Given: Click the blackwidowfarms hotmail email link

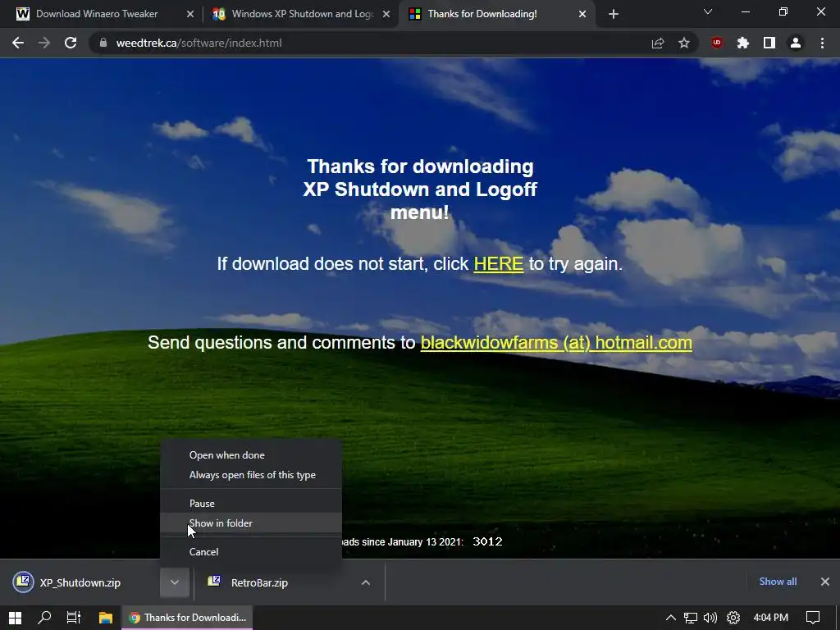Looking at the screenshot, I should 556,342.
